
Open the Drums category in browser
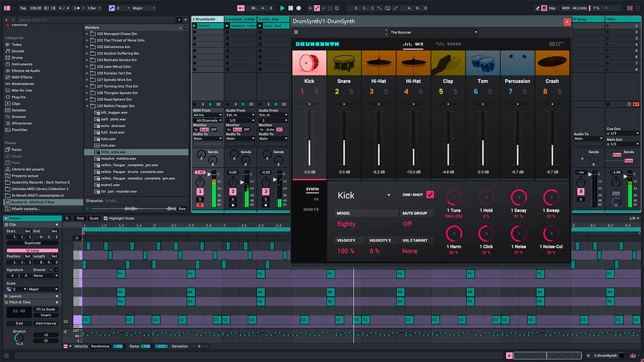[17, 57]
